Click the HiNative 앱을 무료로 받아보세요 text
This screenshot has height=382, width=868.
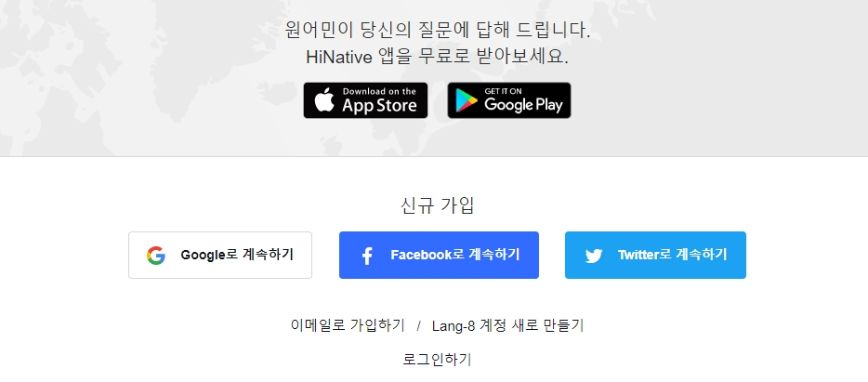pyautogui.click(x=437, y=57)
